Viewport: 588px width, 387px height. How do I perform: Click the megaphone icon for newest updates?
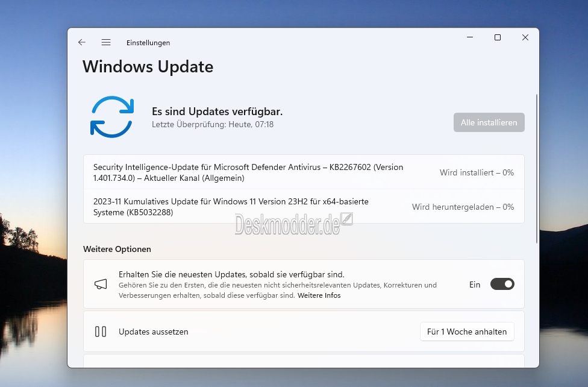click(101, 284)
